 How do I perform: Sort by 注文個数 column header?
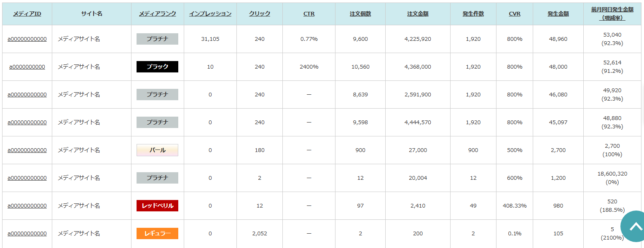pyautogui.click(x=360, y=14)
